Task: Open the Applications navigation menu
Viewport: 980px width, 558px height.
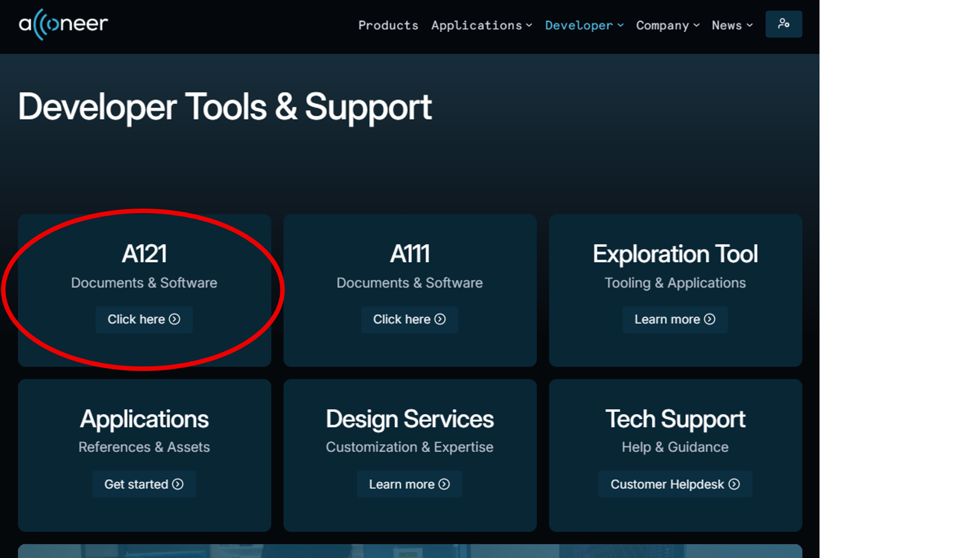Action: pyautogui.click(x=481, y=25)
